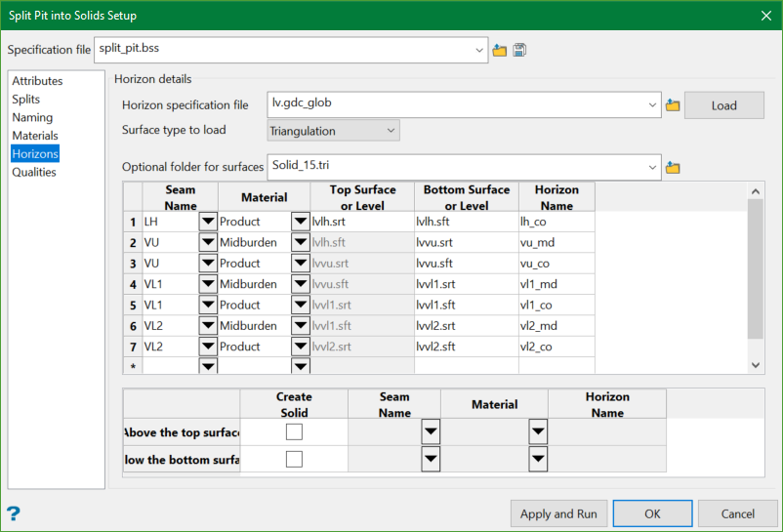Browse for horizon specification file
This screenshot has width=783, height=532.
[673, 105]
